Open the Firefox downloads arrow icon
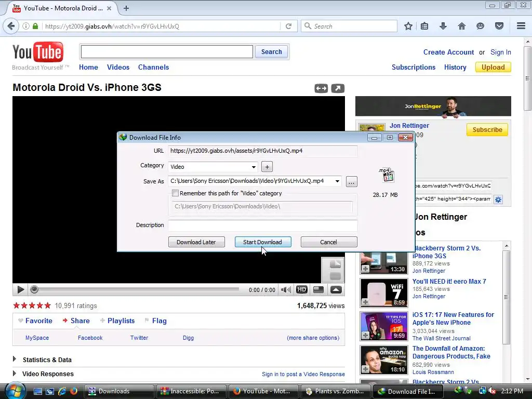This screenshot has height=399, width=532. (x=443, y=26)
